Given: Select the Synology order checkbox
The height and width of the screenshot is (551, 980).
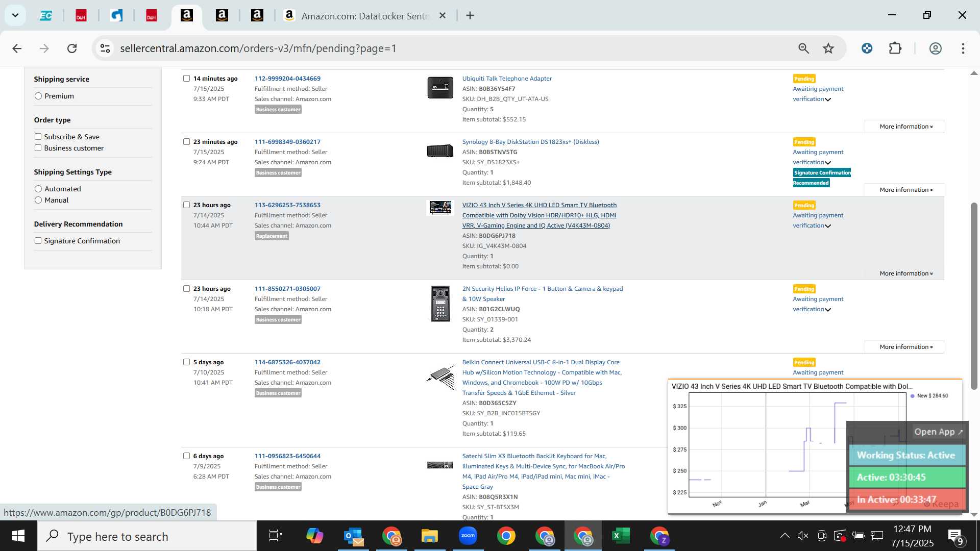Looking at the screenshot, I should [186, 142].
